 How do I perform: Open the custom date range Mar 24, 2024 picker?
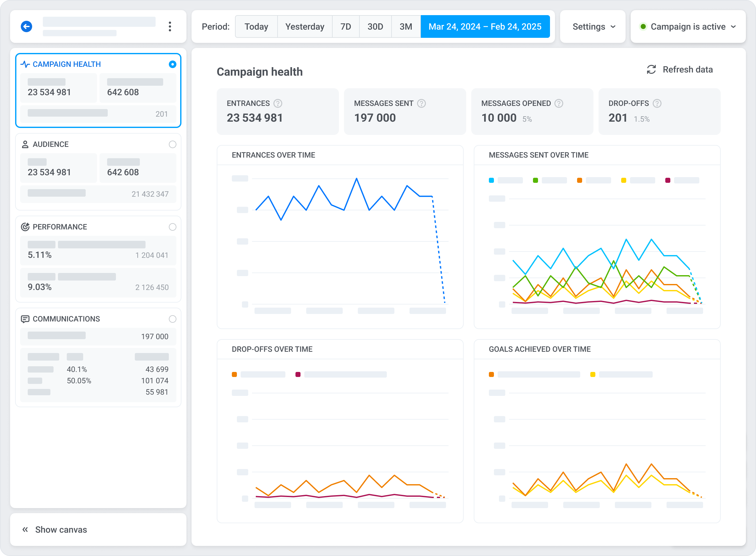pyautogui.click(x=484, y=26)
